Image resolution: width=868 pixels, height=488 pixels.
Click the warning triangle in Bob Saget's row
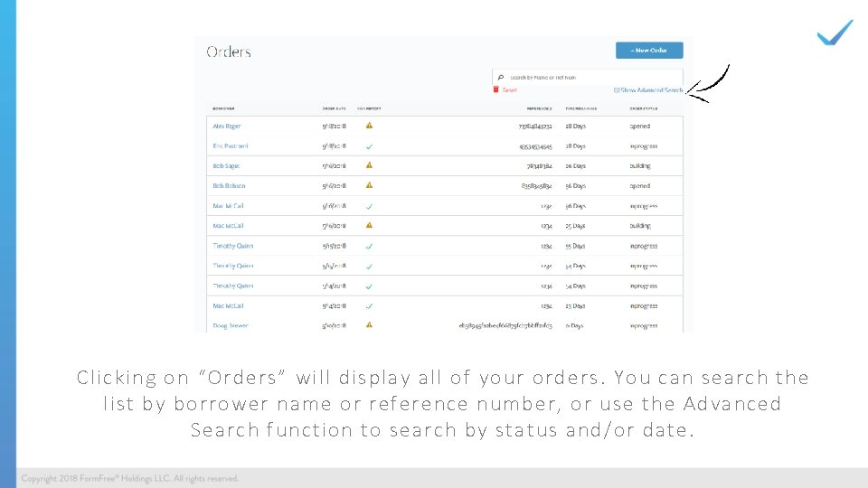coord(369,165)
